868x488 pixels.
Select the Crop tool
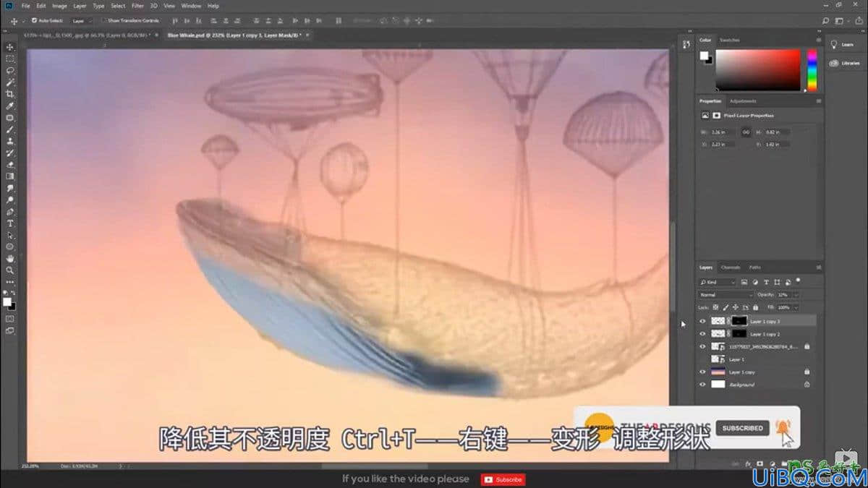(10, 94)
